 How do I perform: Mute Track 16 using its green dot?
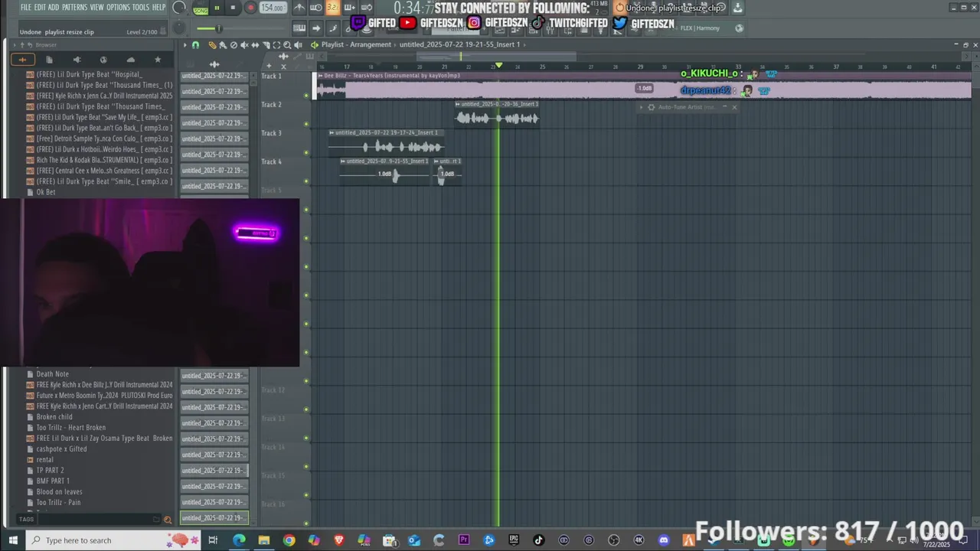coord(306,523)
